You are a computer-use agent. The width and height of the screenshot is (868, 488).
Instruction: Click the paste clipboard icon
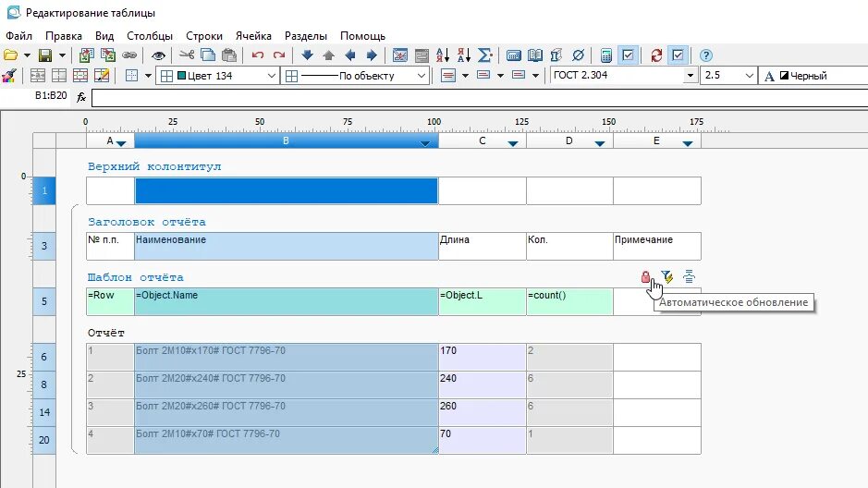pos(229,55)
